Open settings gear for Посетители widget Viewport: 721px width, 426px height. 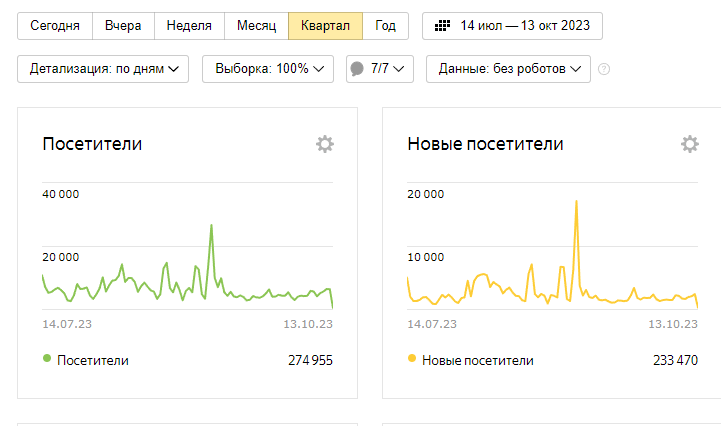click(x=325, y=144)
